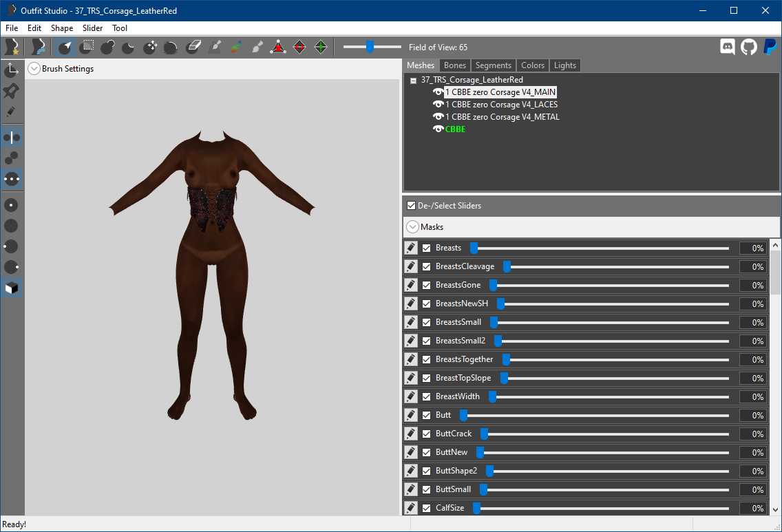Open the Slider menu
Screen dimensions: 782x532
[92, 28]
